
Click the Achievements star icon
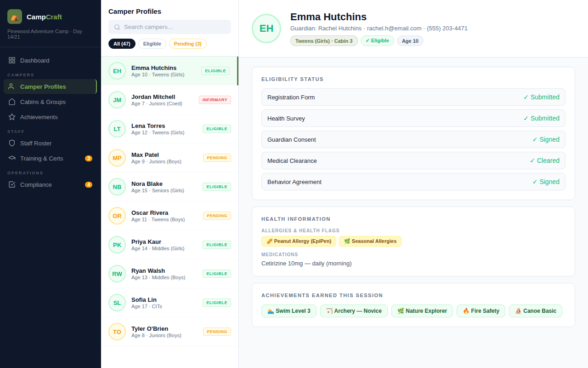pyautogui.click(x=12, y=117)
